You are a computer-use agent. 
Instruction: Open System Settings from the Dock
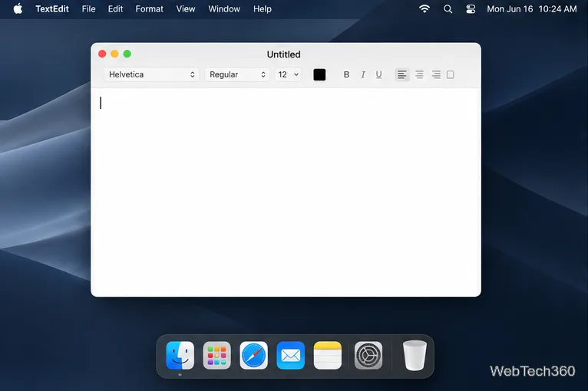point(368,356)
